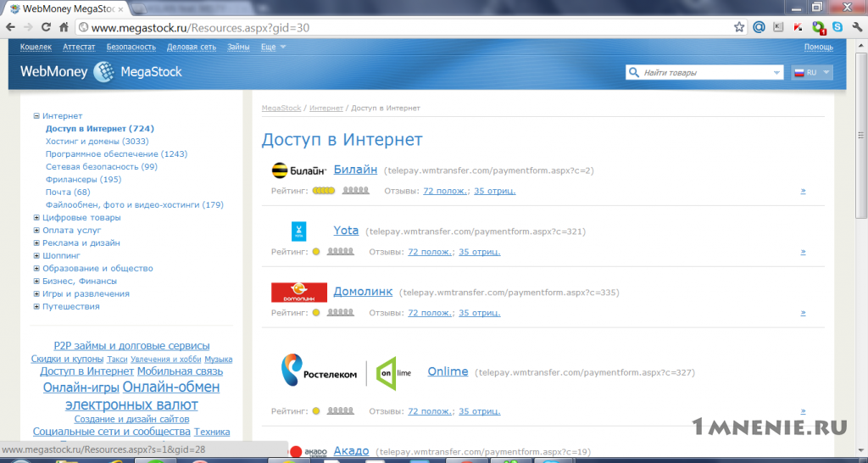Screen dimensions: 868x463
Task: Open the Акадо title link
Action: tap(352, 451)
